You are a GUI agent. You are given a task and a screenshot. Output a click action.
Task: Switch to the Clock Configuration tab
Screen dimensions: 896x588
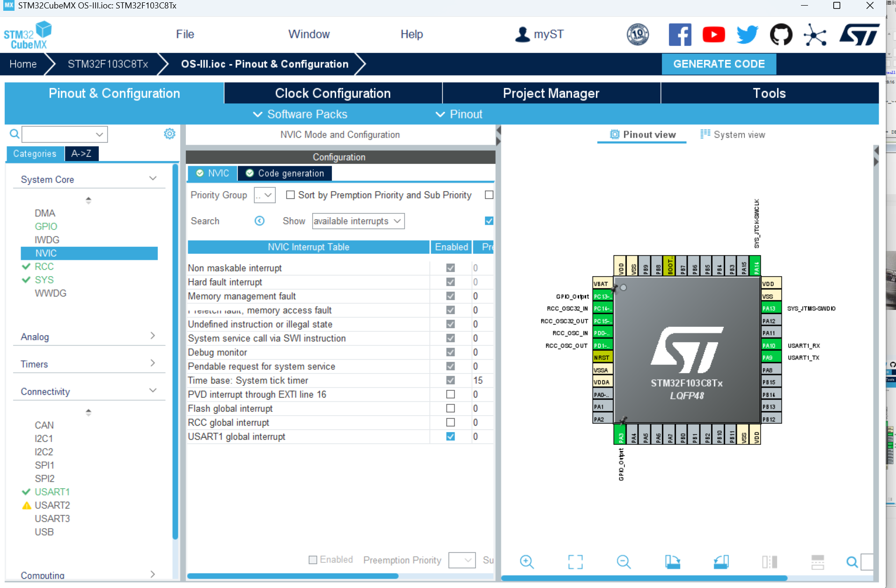(x=333, y=93)
